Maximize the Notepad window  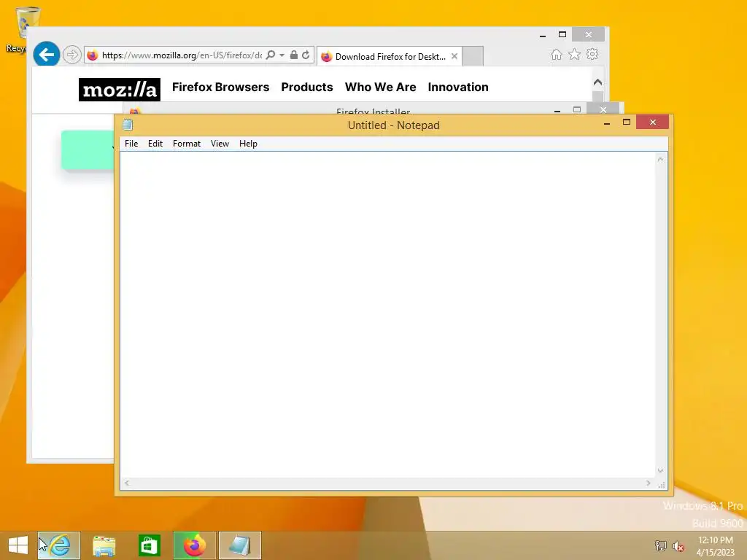(627, 122)
